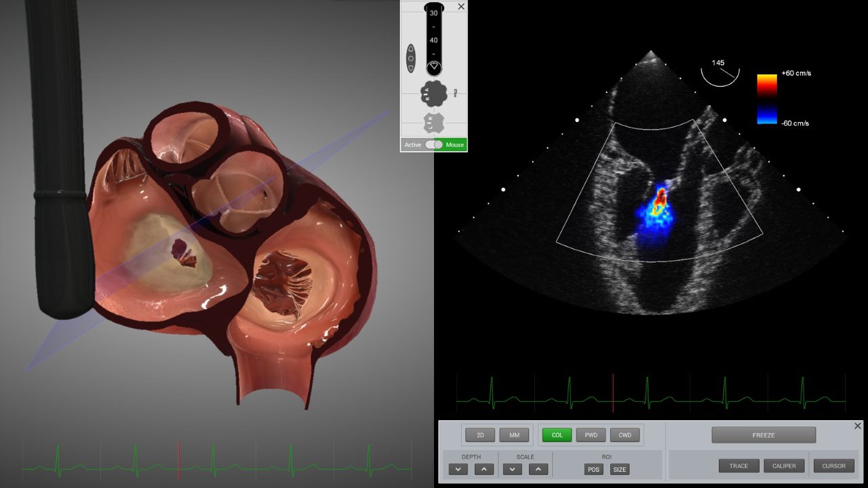Decrease the imaging DEPTH
The height and width of the screenshot is (488, 868).
(x=458, y=469)
